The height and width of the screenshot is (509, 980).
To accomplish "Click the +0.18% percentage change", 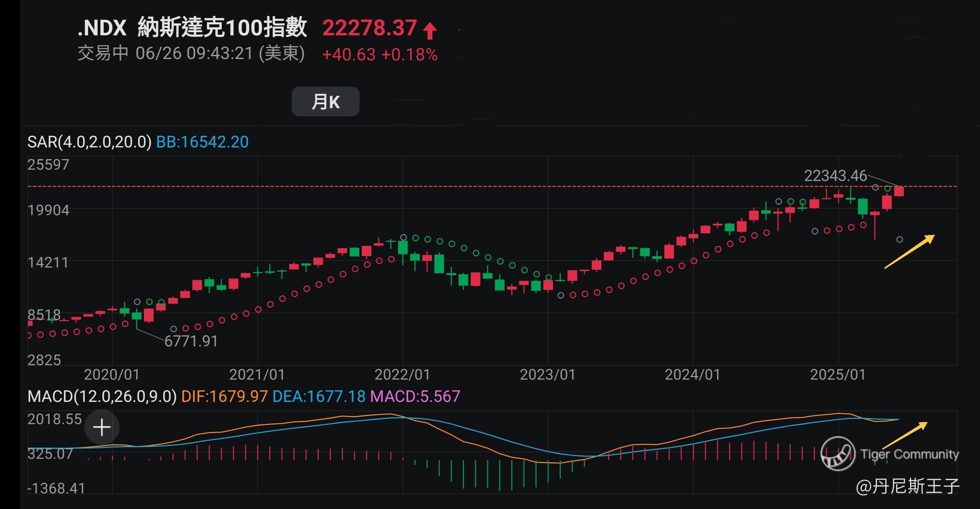I will [409, 54].
